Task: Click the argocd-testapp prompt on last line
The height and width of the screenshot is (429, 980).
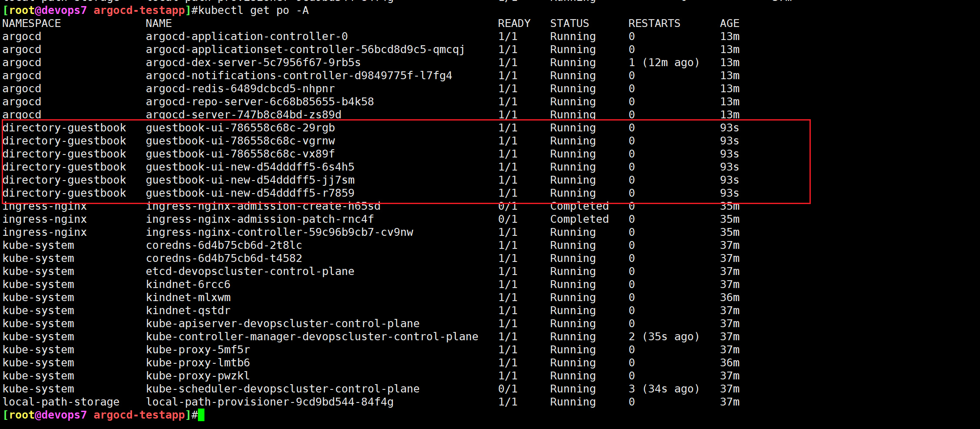Action: pyautogui.click(x=139, y=415)
